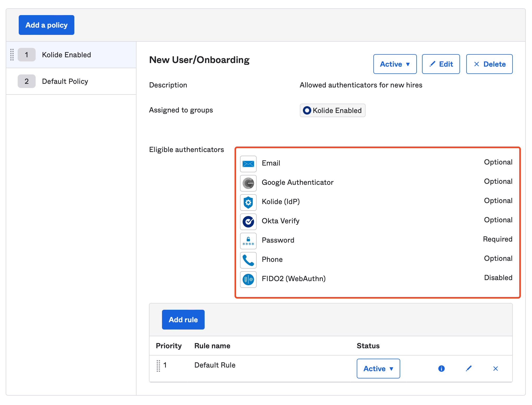This screenshot has width=532, height=405.
Task: Select the Kolide Enabled policy row
Action: coord(71,55)
